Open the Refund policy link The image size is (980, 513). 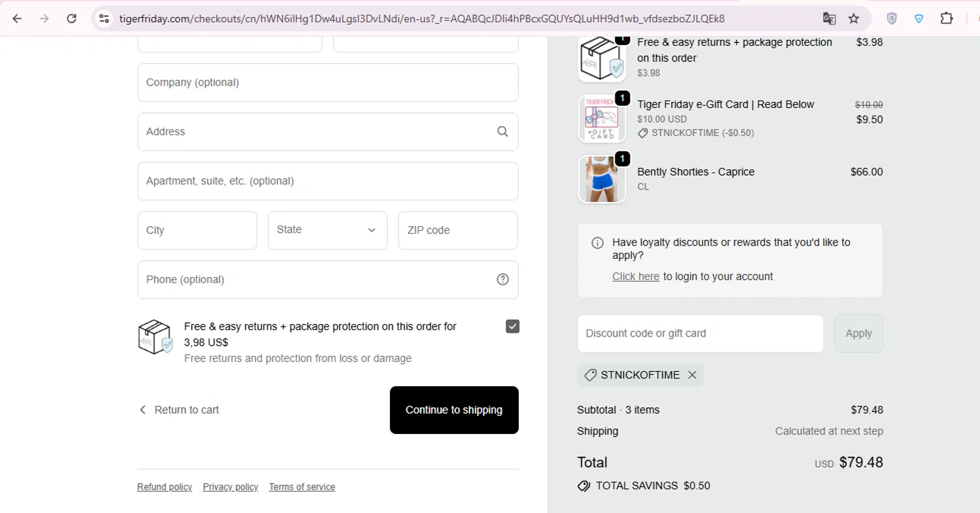pyautogui.click(x=165, y=487)
